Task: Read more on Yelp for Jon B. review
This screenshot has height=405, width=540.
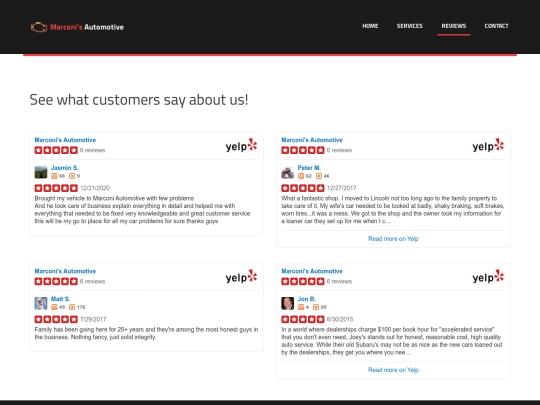Action: 393,370
